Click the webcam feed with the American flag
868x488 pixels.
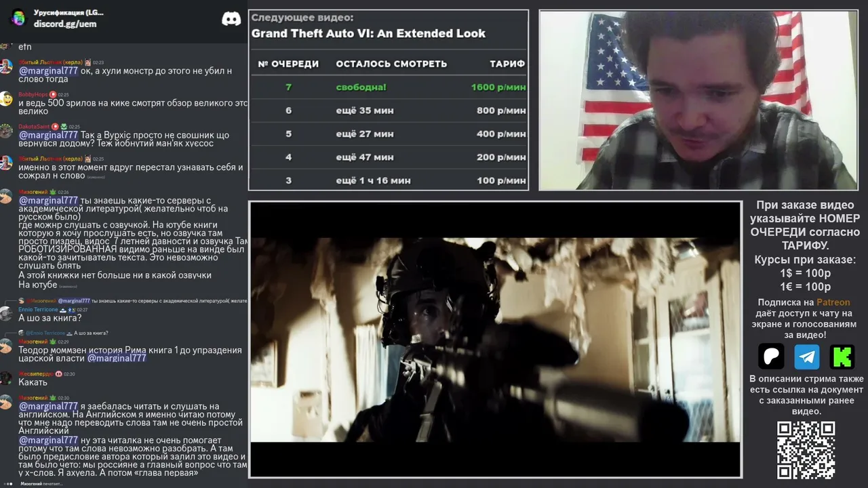(x=698, y=100)
